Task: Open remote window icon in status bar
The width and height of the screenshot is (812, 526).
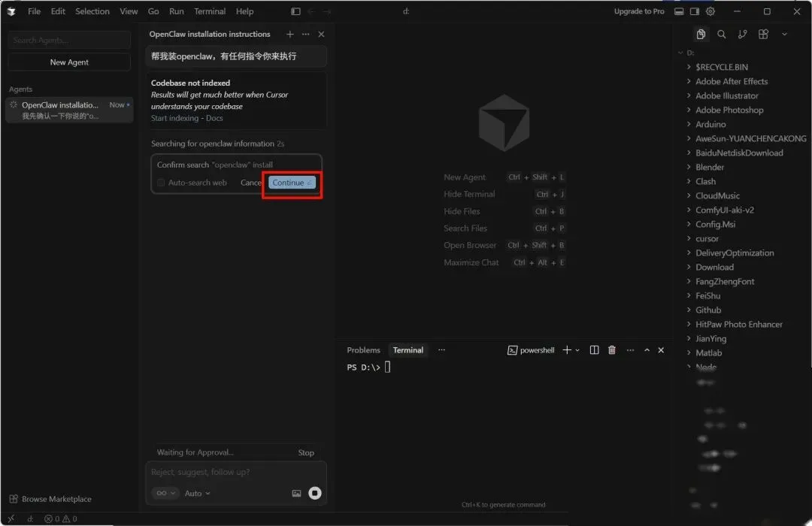Action: coord(11,518)
